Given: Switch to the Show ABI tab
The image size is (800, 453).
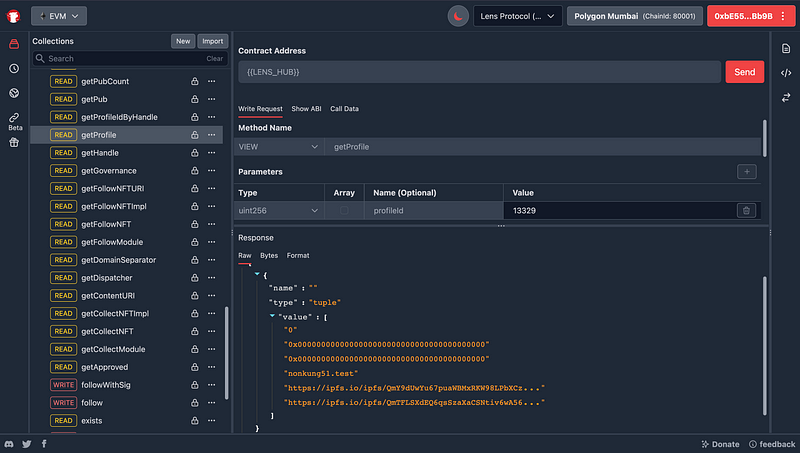Looking at the screenshot, I should (x=307, y=108).
